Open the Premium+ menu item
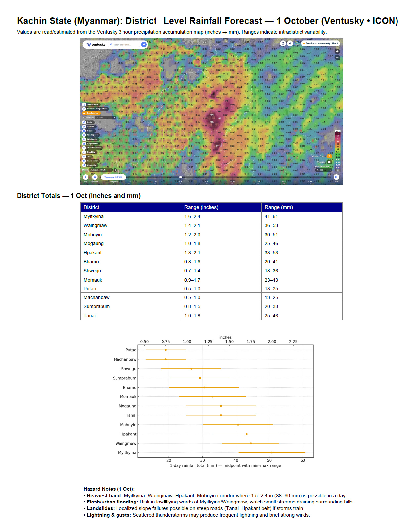The height and width of the screenshot is (528, 420). pyautogui.click(x=310, y=43)
